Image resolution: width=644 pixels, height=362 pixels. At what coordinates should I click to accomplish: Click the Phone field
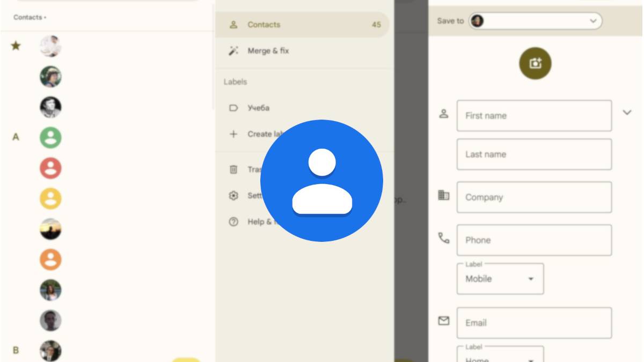coord(534,240)
